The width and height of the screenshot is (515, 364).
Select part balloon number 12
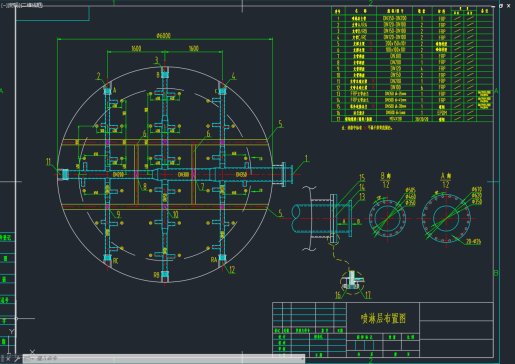coord(232,270)
